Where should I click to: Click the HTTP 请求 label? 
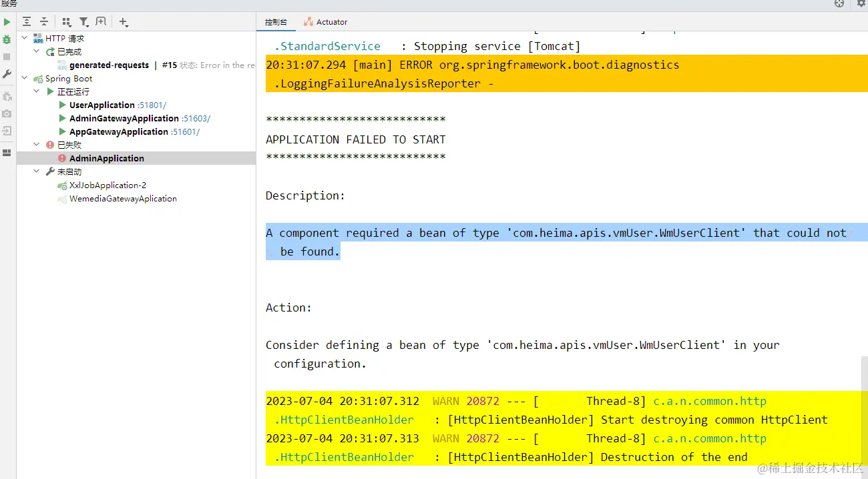pos(65,39)
